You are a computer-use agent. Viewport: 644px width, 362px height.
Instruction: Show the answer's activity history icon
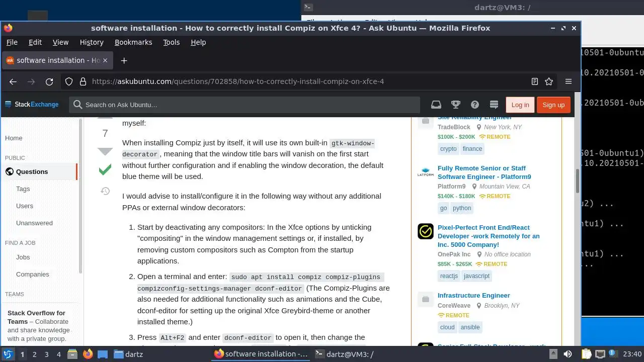pos(105,191)
